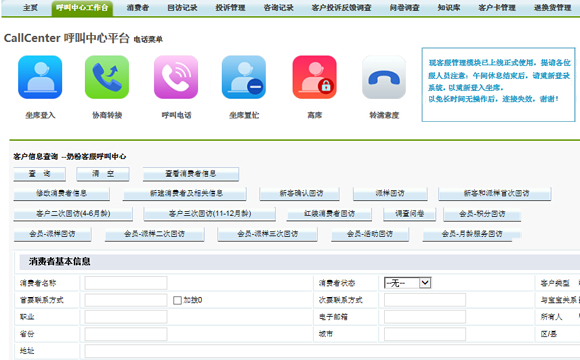This screenshot has width=580, height=360.
Task: Click the red 离席 lock agent icon
Action: pyautogui.click(x=314, y=77)
